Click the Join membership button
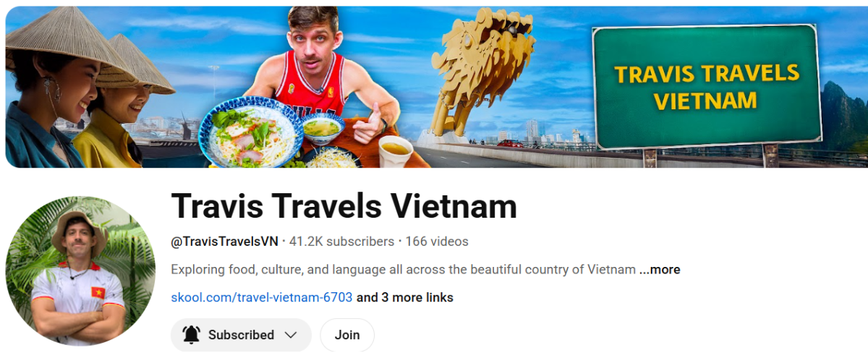Image resolution: width=868 pixels, height=353 pixels. point(347,335)
